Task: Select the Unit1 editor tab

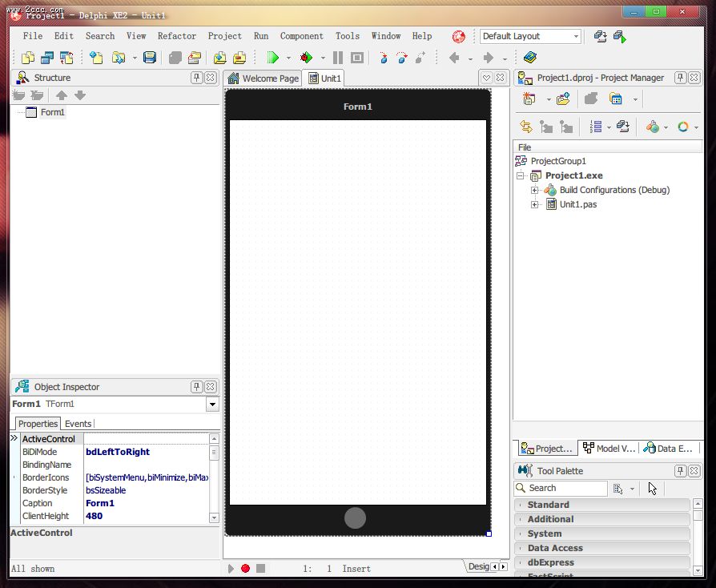Action: tap(324, 79)
